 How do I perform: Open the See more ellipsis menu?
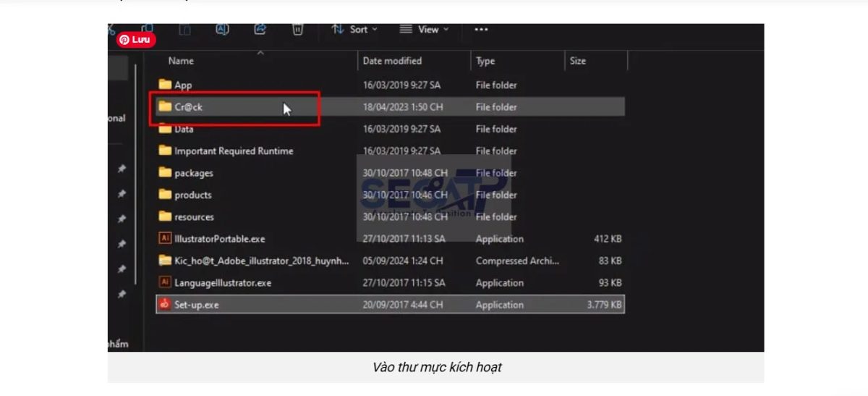point(481,30)
